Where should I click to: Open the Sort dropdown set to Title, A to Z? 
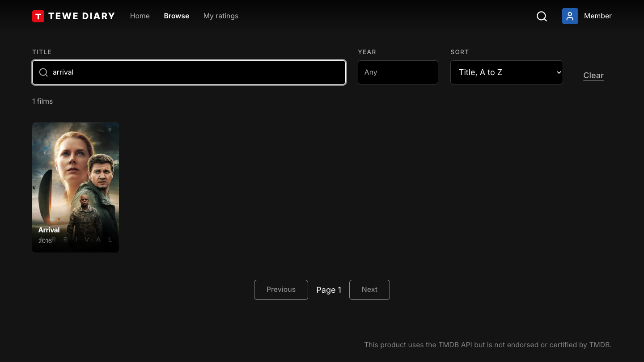click(x=506, y=72)
